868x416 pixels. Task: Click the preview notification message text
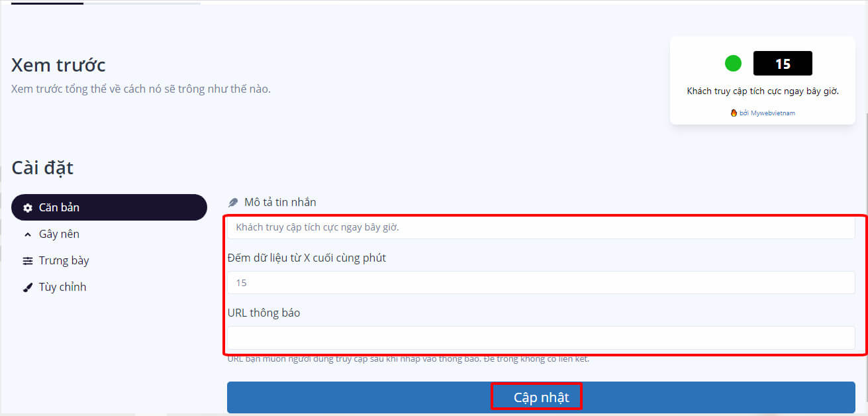(x=763, y=91)
